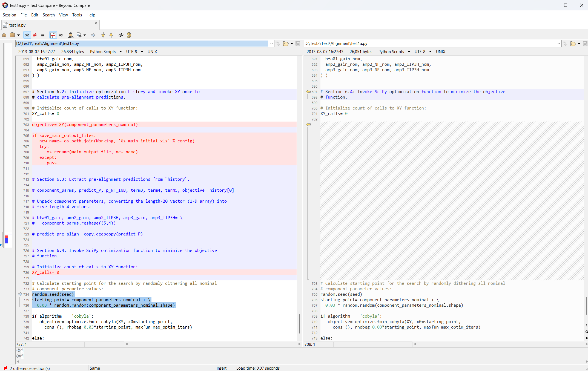
Task: Open left pane Python Scripts format dropdown
Action: [x=106, y=52]
